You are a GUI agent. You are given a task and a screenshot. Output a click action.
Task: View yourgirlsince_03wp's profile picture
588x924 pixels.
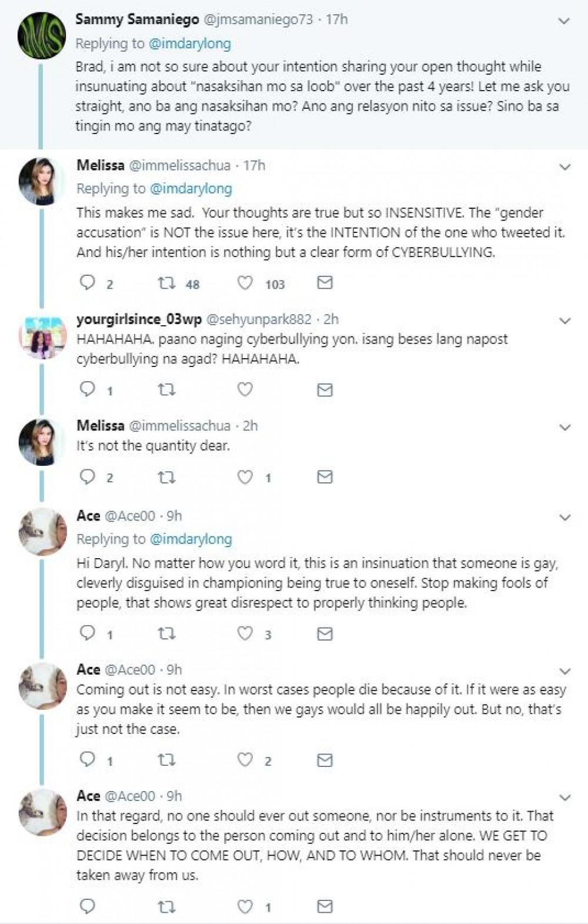(x=41, y=337)
